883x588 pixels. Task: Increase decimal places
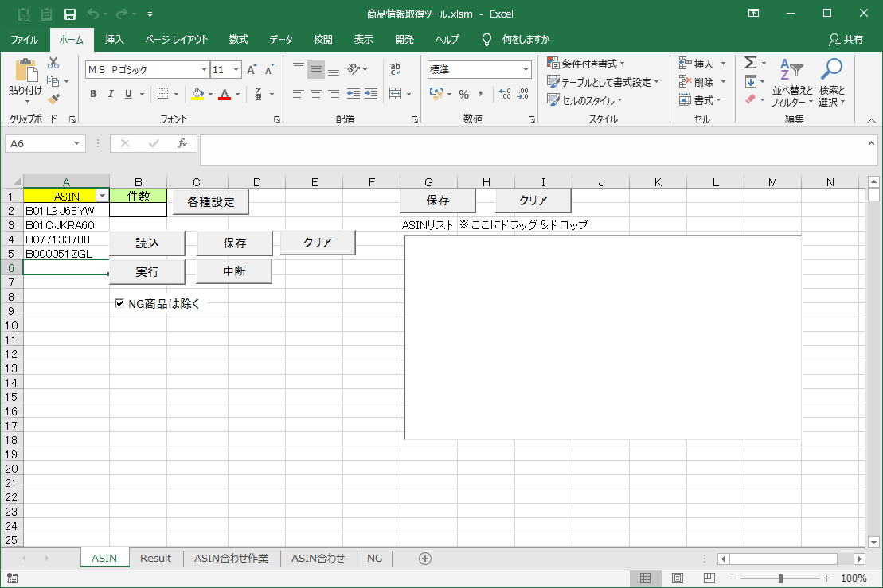[x=505, y=94]
